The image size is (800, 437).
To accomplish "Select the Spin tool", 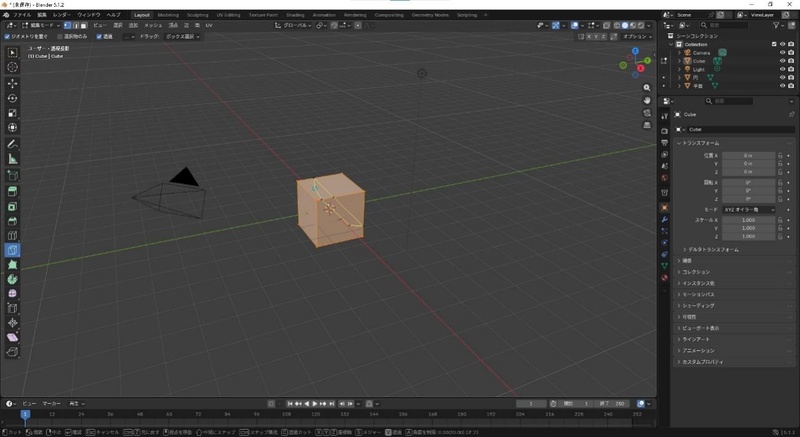I will tap(12, 279).
